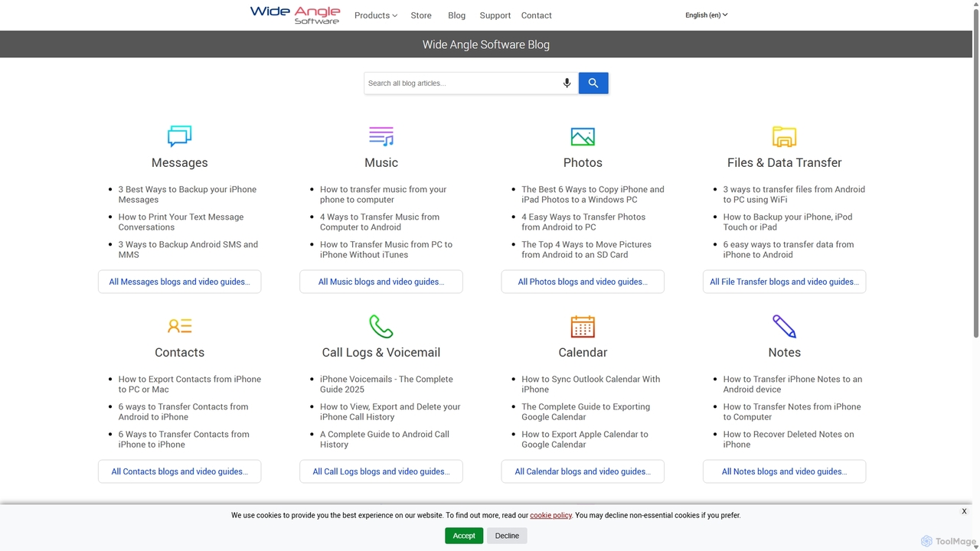Go to the Support menu item
Image resolution: width=980 pixels, height=551 pixels.
tap(495, 15)
